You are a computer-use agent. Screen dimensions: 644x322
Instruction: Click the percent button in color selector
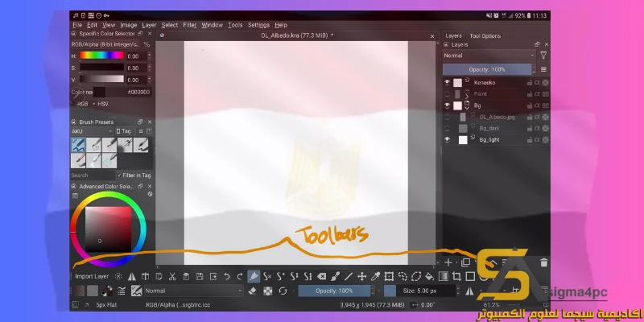pyautogui.click(x=147, y=44)
